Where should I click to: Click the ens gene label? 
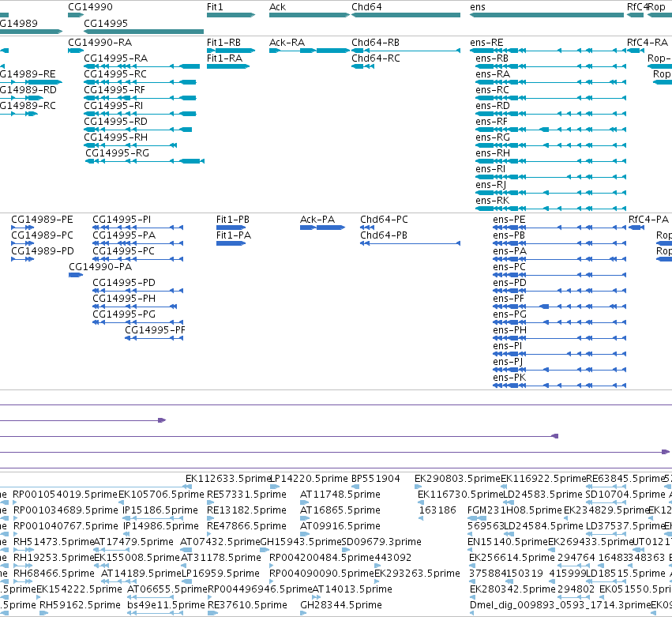click(x=478, y=7)
